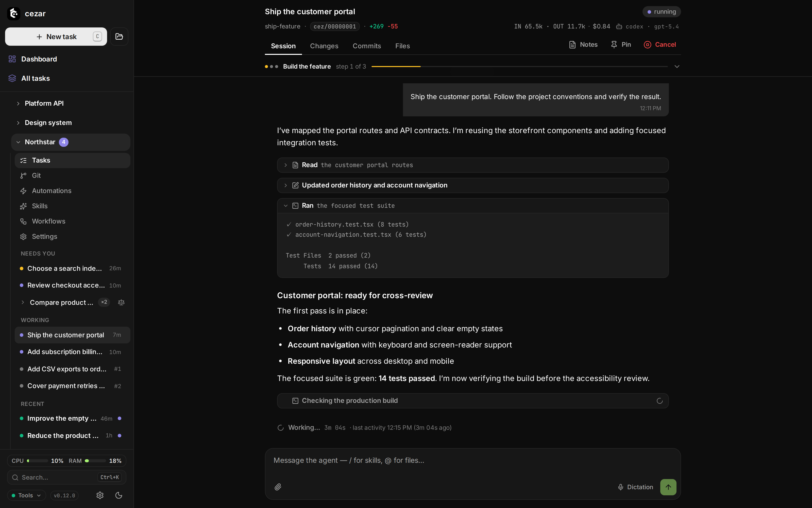Open the folder icon beside New task

pos(119,37)
